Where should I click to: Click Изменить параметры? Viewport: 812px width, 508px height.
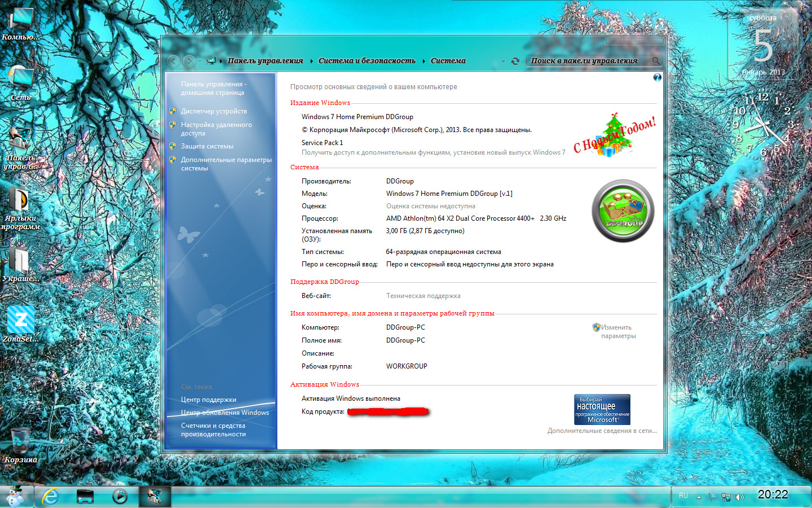coord(618,331)
